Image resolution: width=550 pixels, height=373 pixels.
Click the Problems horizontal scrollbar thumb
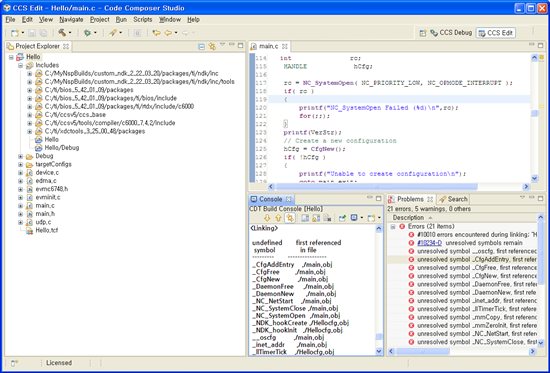pos(423,351)
